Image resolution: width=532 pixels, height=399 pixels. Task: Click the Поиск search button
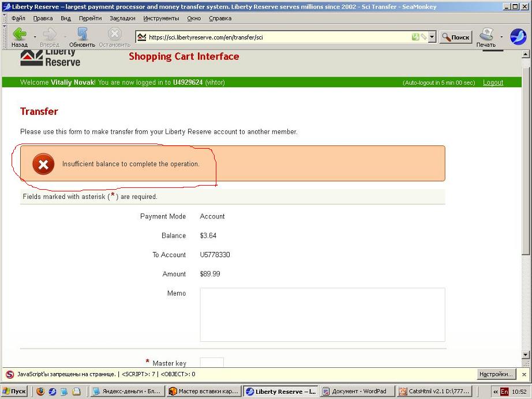[456, 37]
